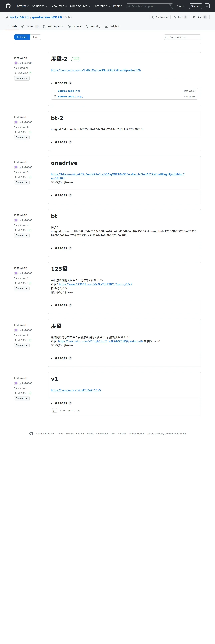The height and width of the screenshot is (644, 215).
Task: Open Compare dropdown for v1 release
Action: [x=22, y=399]
